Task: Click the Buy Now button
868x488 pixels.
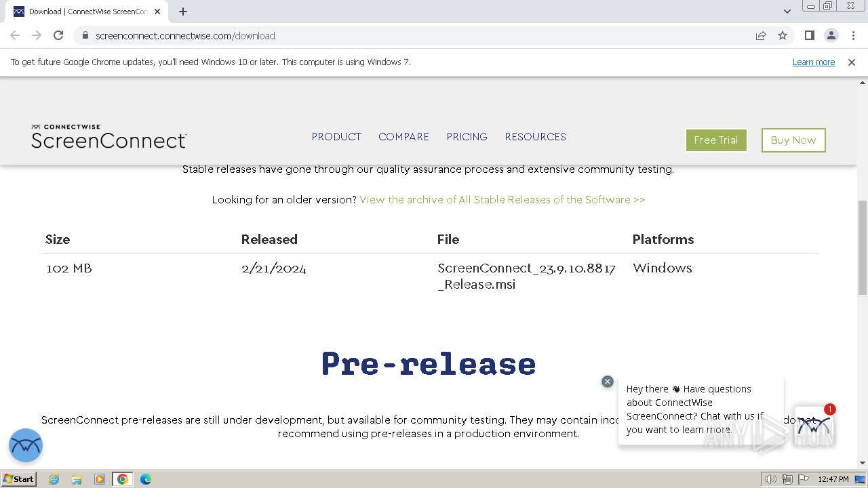Action: 793,140
